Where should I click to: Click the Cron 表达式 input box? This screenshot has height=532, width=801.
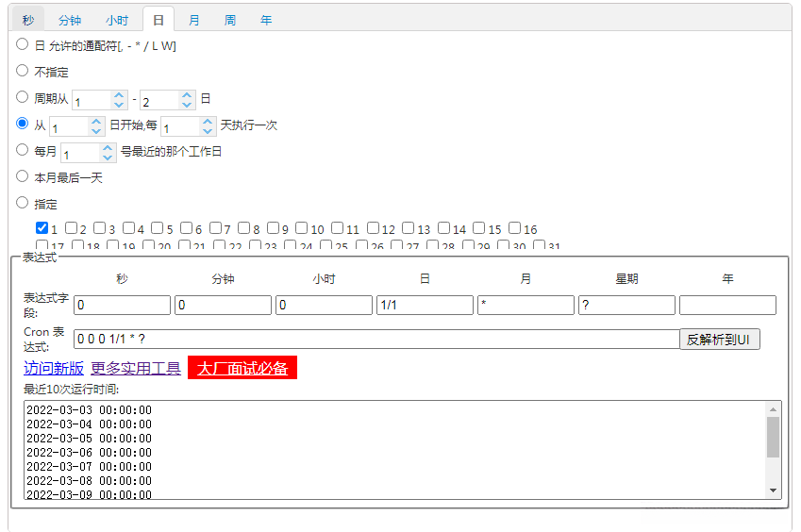377,339
